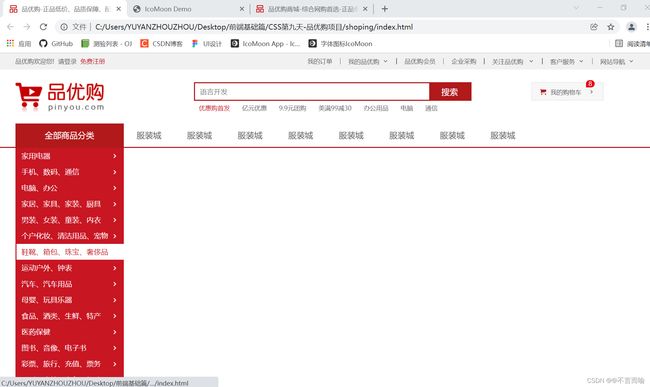The width and height of the screenshot is (650, 387).
Task: Click the 9.9元团购 hot word link
Action: pyautogui.click(x=292, y=108)
